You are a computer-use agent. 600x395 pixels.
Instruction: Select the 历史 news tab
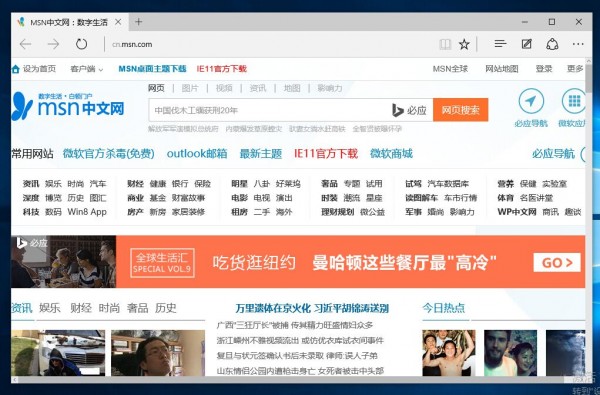pyautogui.click(x=166, y=308)
